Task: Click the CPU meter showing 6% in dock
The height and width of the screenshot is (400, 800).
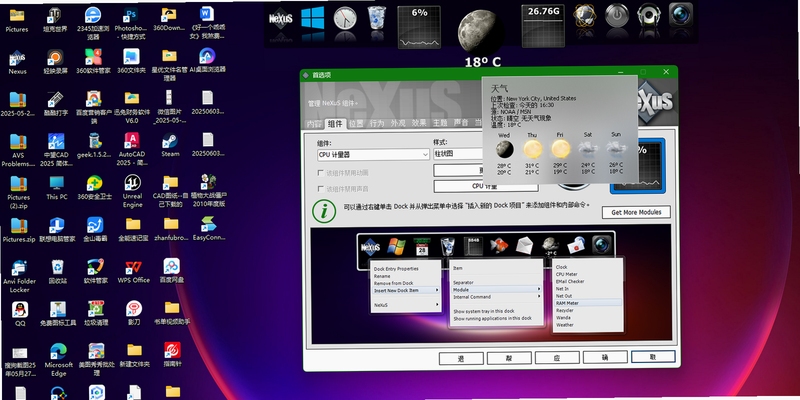Action: 419,27
